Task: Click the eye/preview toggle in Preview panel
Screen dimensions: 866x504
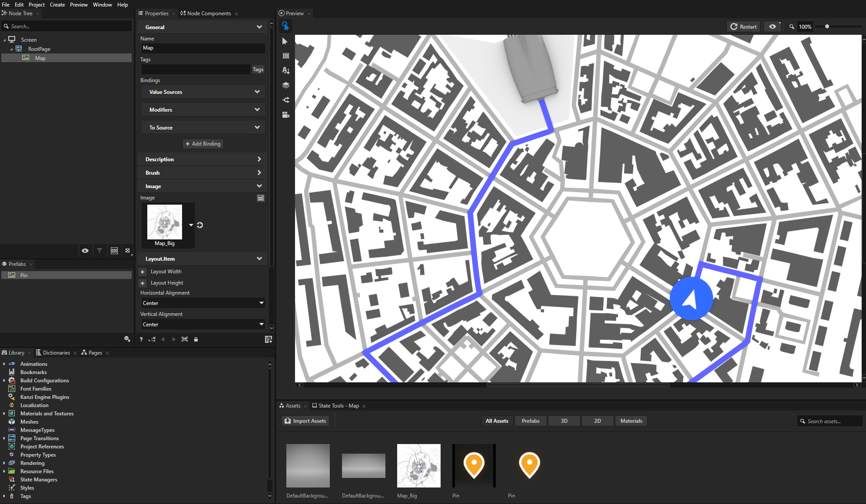Action: pos(773,27)
